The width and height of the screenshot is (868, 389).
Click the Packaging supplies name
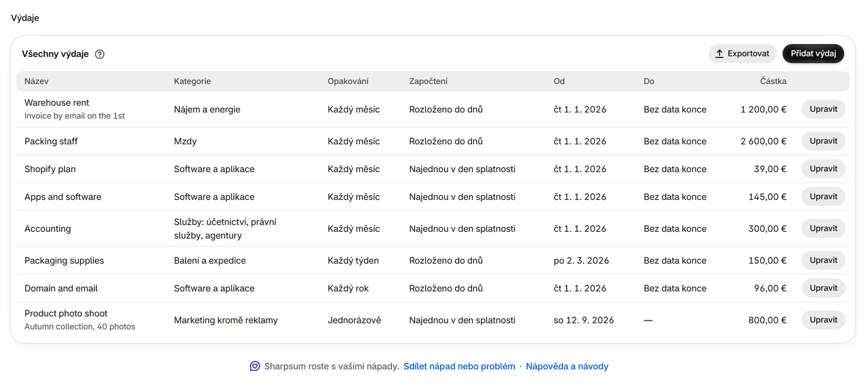click(x=64, y=260)
